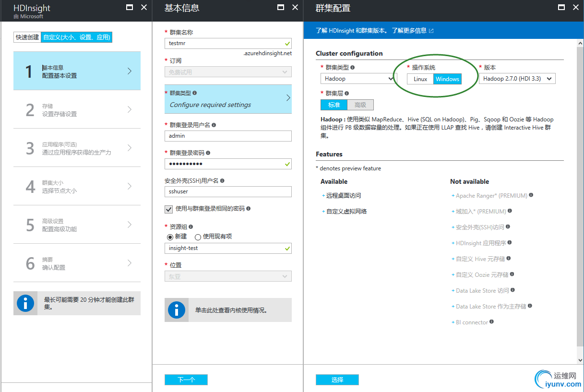Click blue info icon in 20 分钟 notice

pyautogui.click(x=25, y=303)
